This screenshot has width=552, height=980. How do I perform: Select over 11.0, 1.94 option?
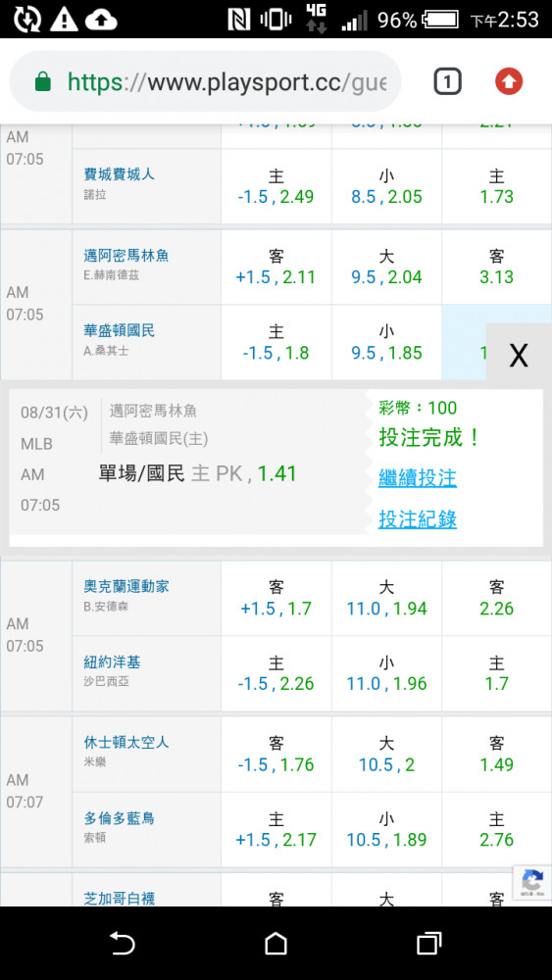(x=386, y=598)
